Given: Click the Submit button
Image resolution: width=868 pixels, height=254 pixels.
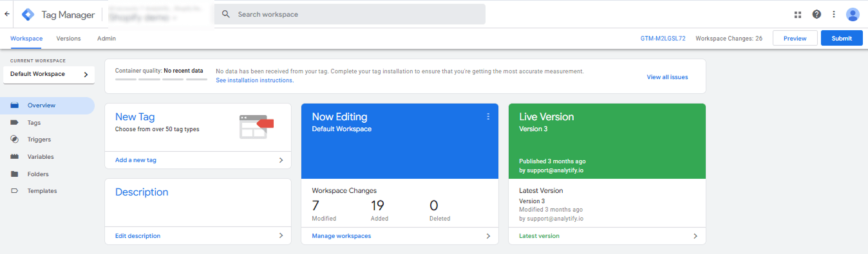Looking at the screenshot, I should 842,39.
